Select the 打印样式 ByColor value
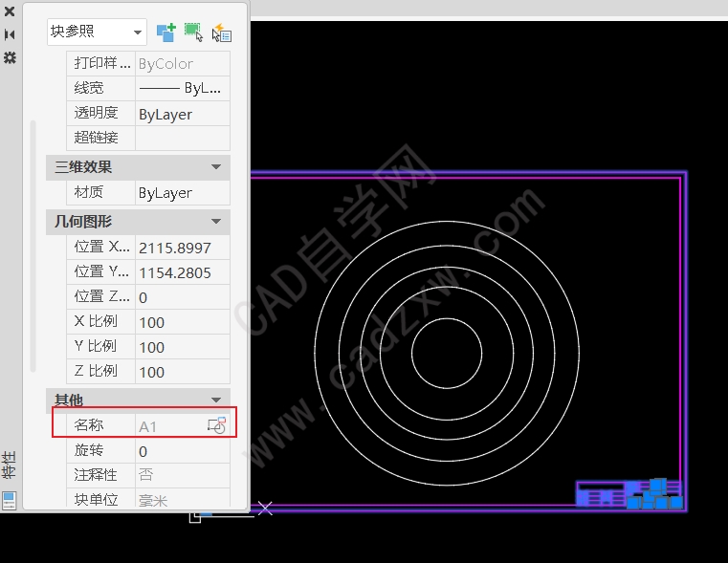This screenshot has width=728, height=563. tap(183, 63)
